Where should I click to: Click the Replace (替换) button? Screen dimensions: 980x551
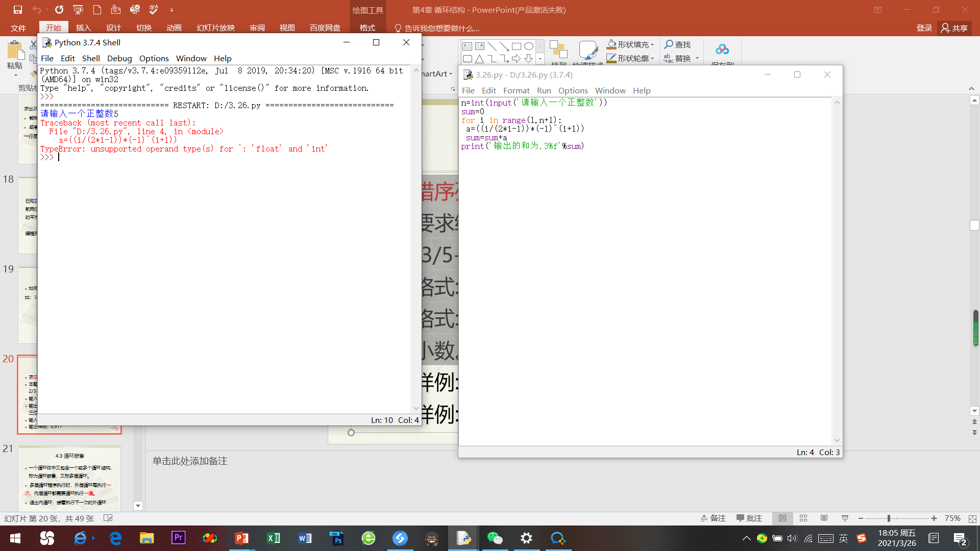(677, 58)
